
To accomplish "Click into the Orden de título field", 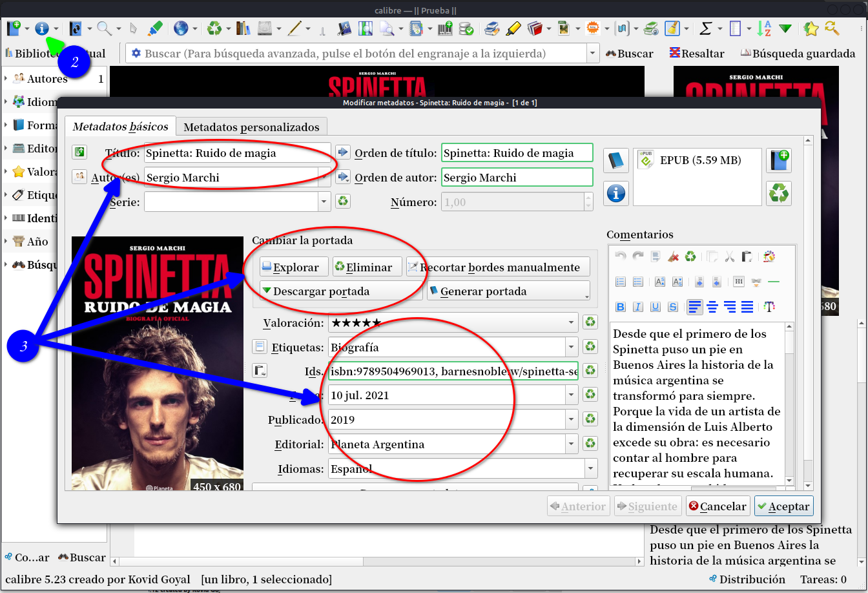I will point(517,153).
